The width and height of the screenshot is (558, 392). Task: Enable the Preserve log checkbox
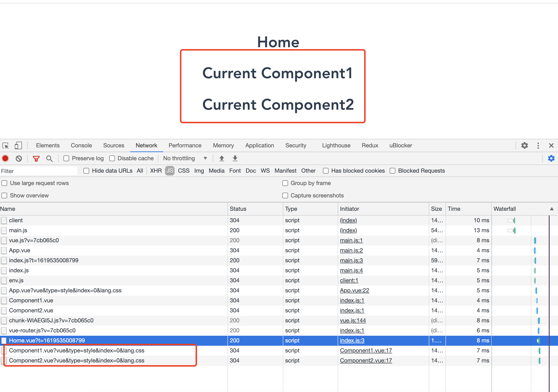pos(66,159)
